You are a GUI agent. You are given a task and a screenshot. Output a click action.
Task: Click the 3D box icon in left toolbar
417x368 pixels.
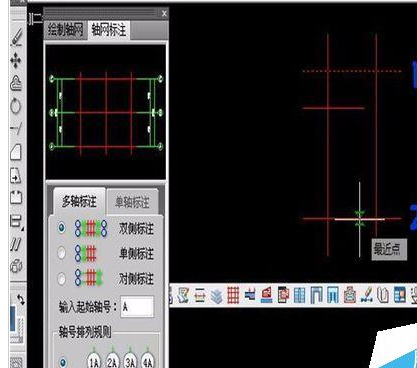click(16, 266)
